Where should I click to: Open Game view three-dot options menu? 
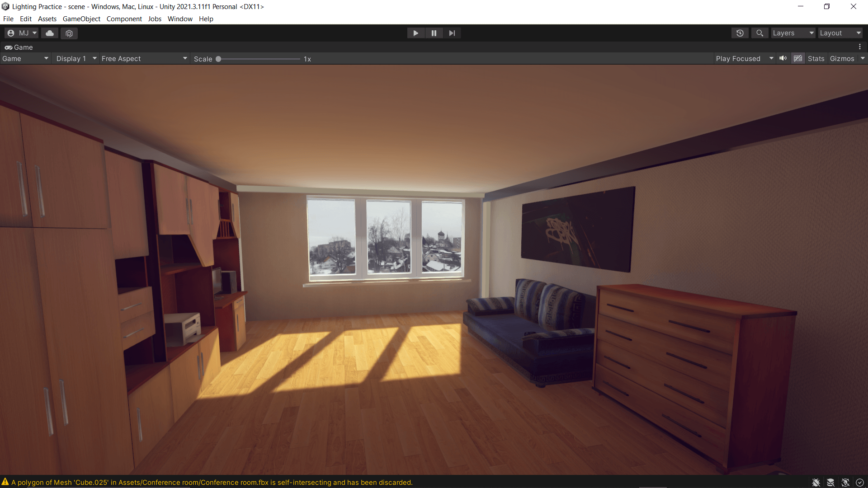point(860,47)
